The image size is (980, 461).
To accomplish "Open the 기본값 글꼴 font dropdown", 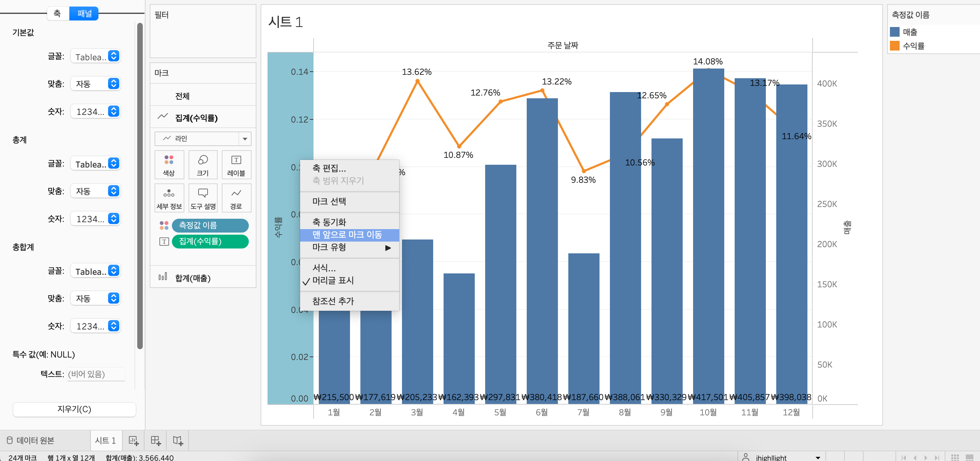I will click(96, 57).
